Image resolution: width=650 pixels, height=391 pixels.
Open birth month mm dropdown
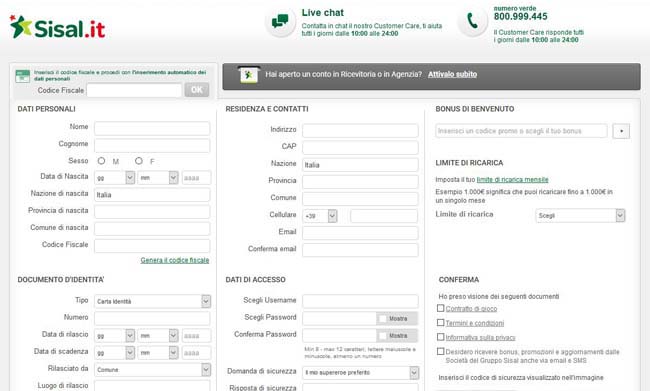tap(158, 178)
